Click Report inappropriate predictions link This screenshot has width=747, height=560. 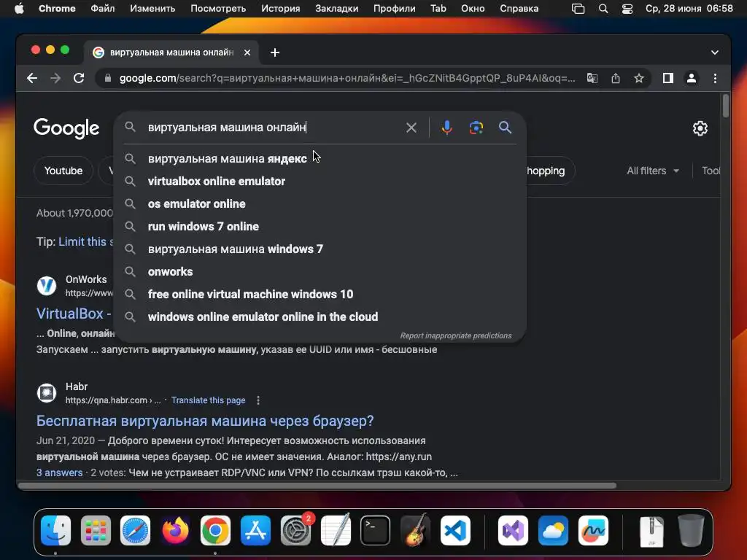(x=455, y=335)
